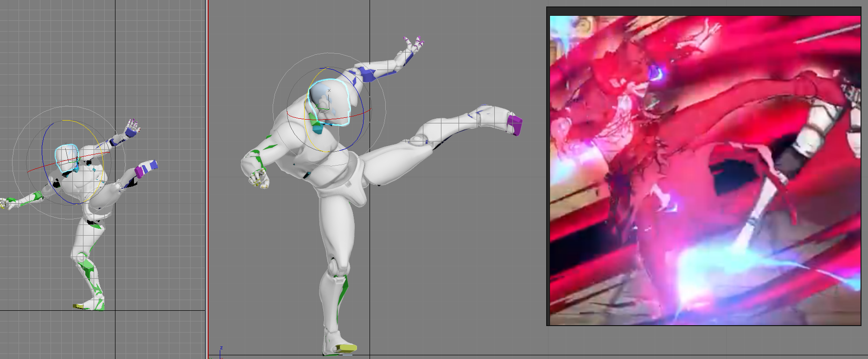
Task: Click the outer grey circle of right viewport rotation gizmo
Action: pos(385,110)
